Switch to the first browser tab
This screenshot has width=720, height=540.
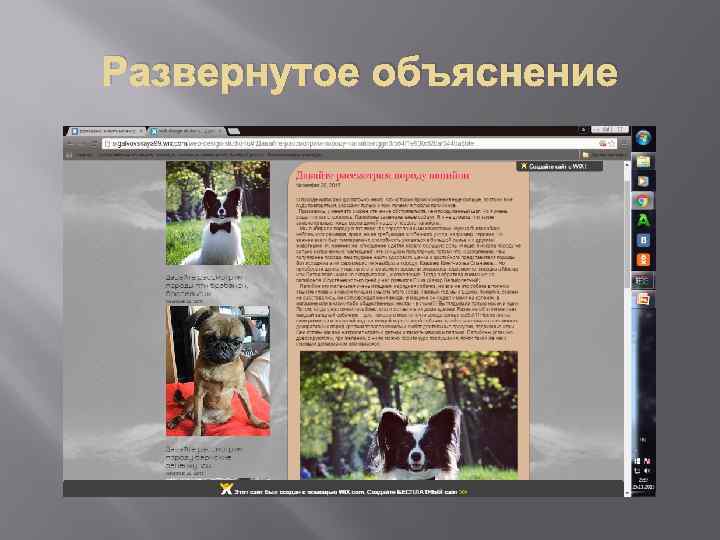pyautogui.click(x=107, y=131)
